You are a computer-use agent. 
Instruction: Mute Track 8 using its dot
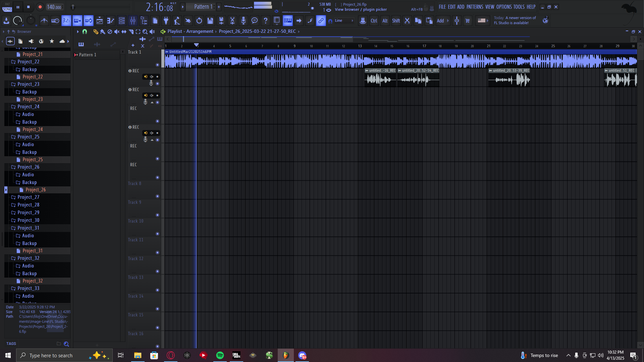coord(157,196)
